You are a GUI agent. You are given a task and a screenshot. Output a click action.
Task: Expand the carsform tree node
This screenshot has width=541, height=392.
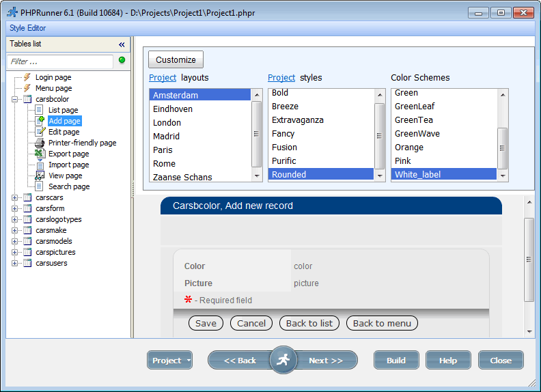point(14,208)
